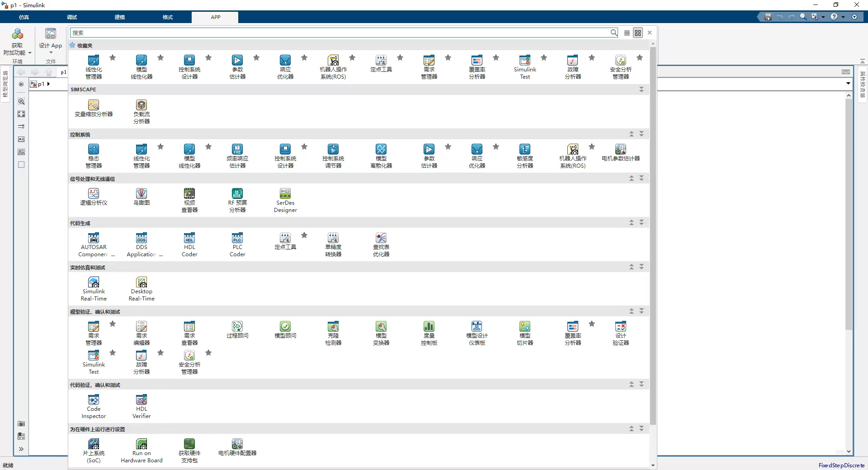
Task: Expand 信号处理和无线通信 section down chevron
Action: [642, 178]
